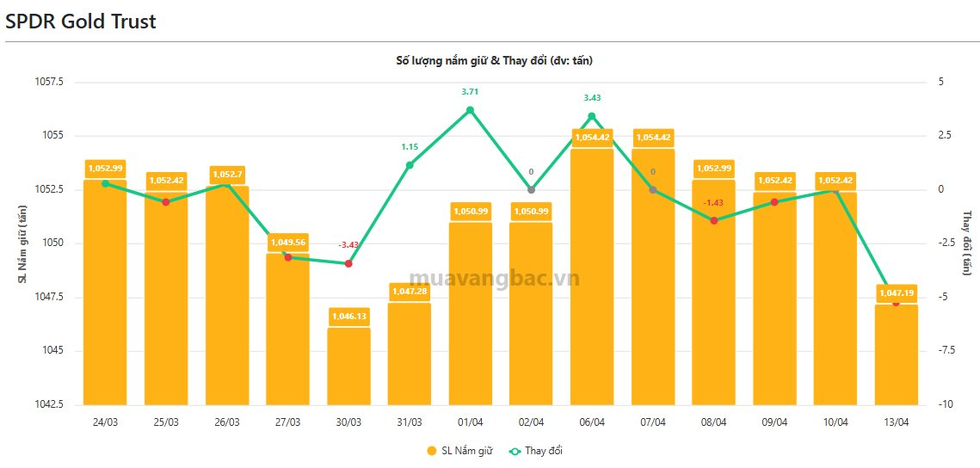Click the green Thay đổi legend line marker
The height and width of the screenshot is (468, 980).
click(x=515, y=451)
